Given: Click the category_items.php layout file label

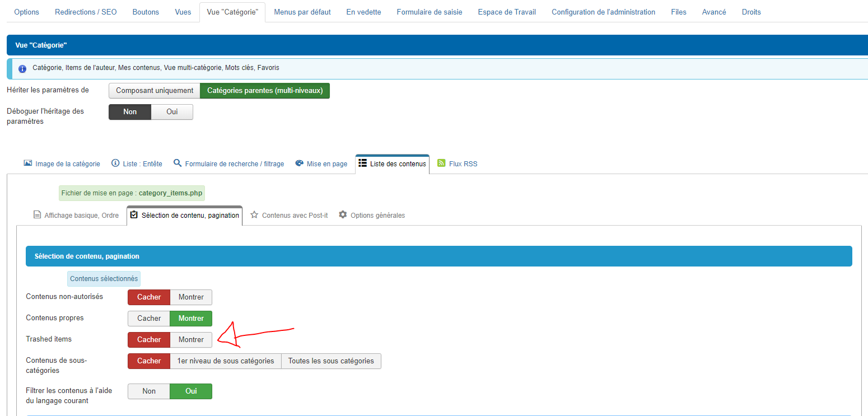Looking at the screenshot, I should tap(132, 193).
